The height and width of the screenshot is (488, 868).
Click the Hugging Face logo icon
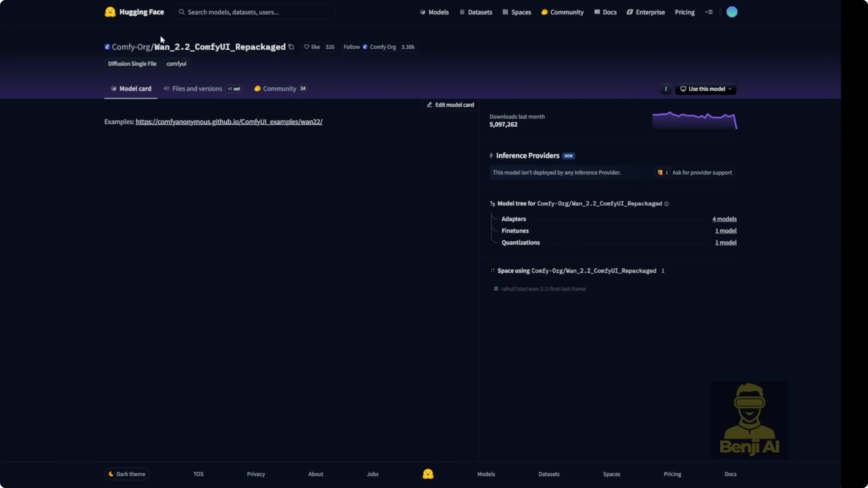110,12
